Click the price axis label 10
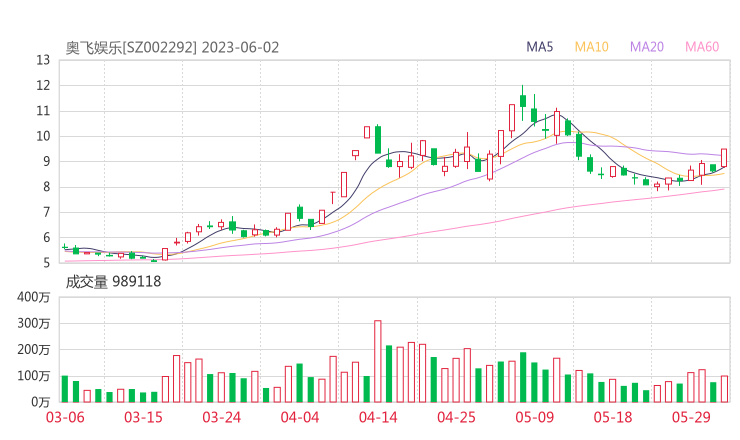 pyautogui.click(x=43, y=136)
